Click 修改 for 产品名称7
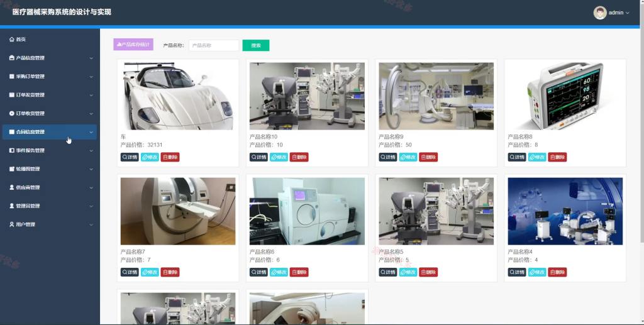The height and width of the screenshot is (325, 644). tap(150, 272)
